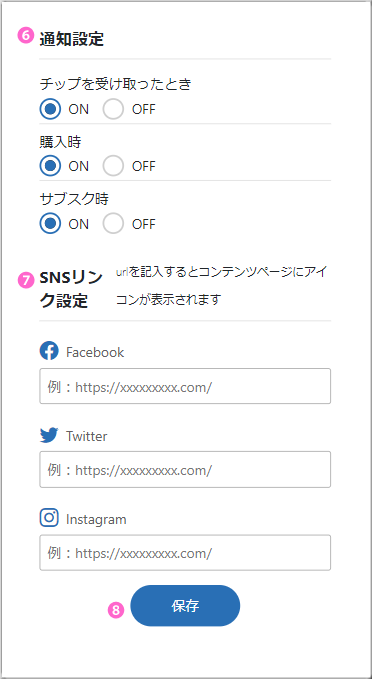
Task: Click the SNSリンク設定 heading
Action: click(71, 289)
